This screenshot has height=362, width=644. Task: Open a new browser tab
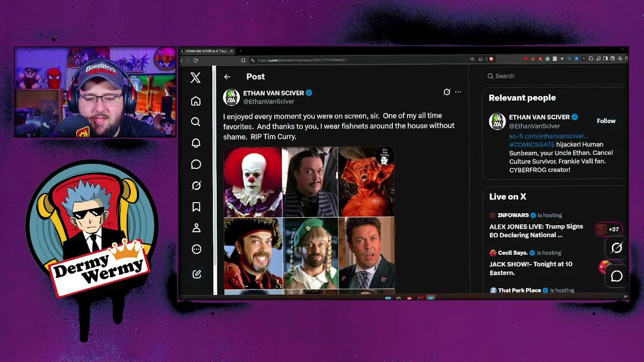pos(240,51)
